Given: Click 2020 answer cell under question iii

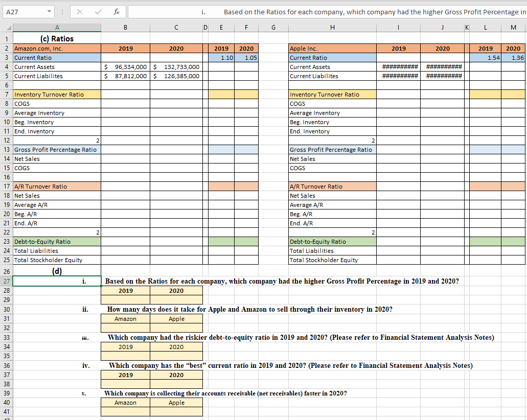Looking at the screenshot, I should 176,356.
